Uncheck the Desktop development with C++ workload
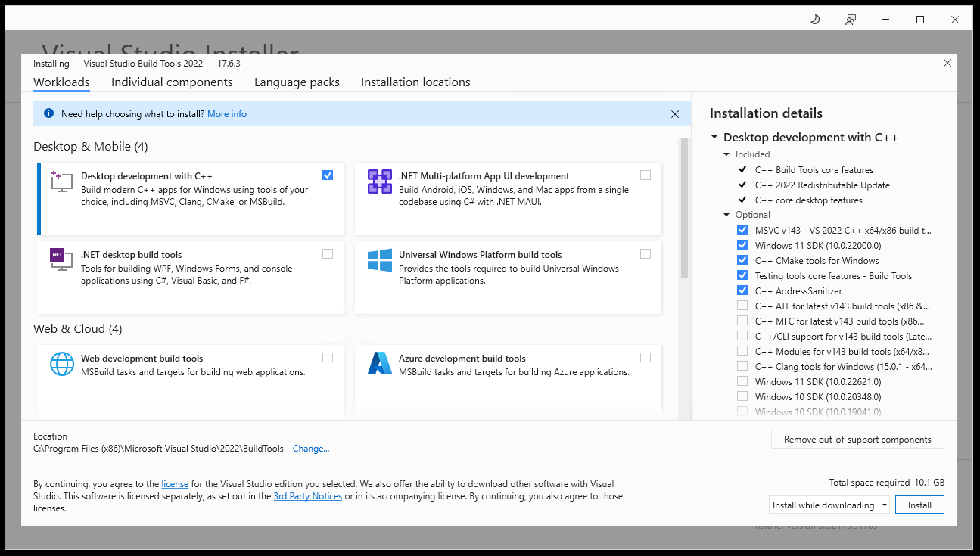The width and height of the screenshot is (980, 556). point(327,175)
